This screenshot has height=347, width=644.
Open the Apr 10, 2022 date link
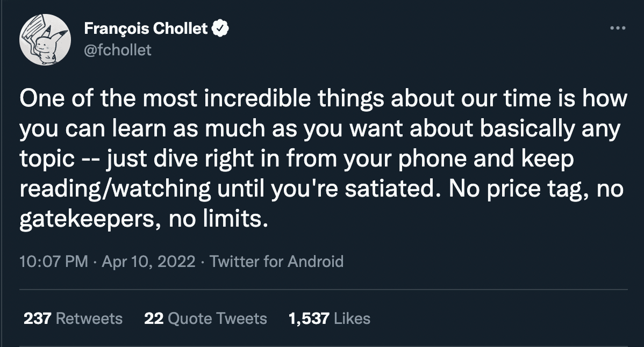(x=148, y=261)
